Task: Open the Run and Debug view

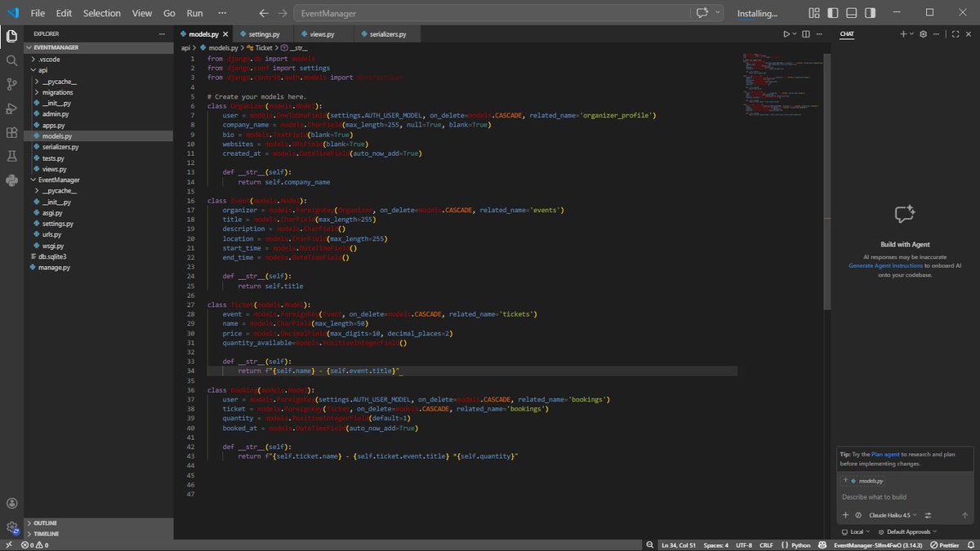Action: (x=11, y=109)
